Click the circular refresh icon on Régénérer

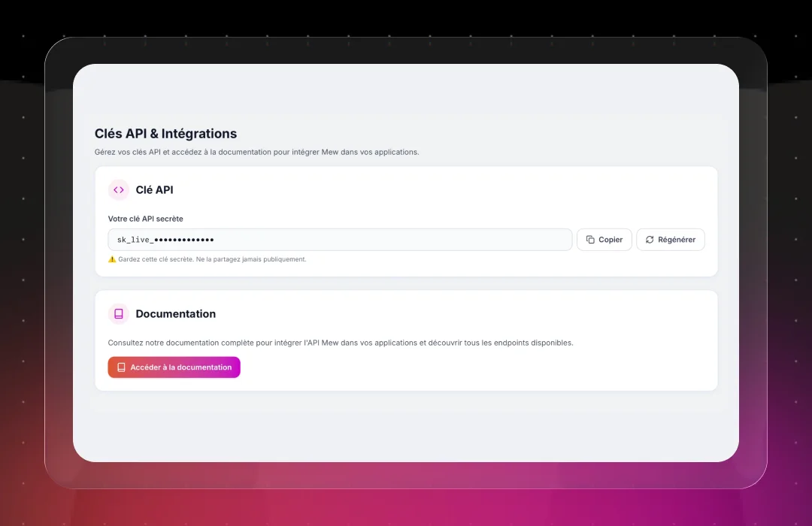coord(648,239)
